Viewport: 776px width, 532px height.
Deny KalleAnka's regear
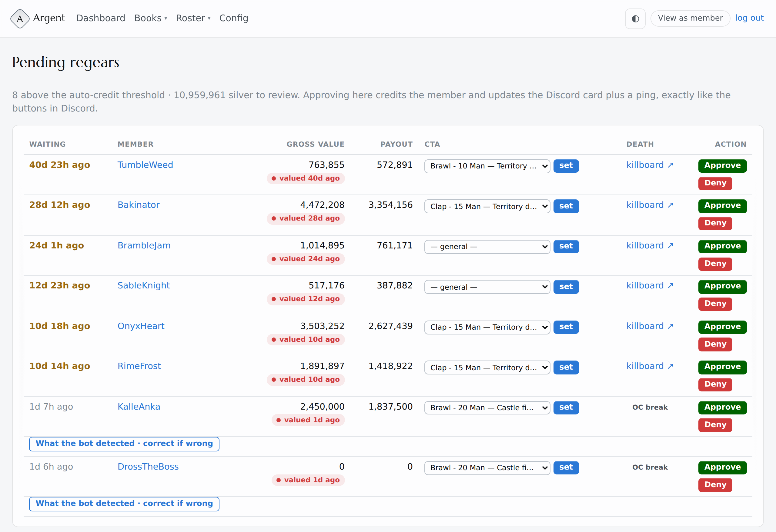(715, 425)
